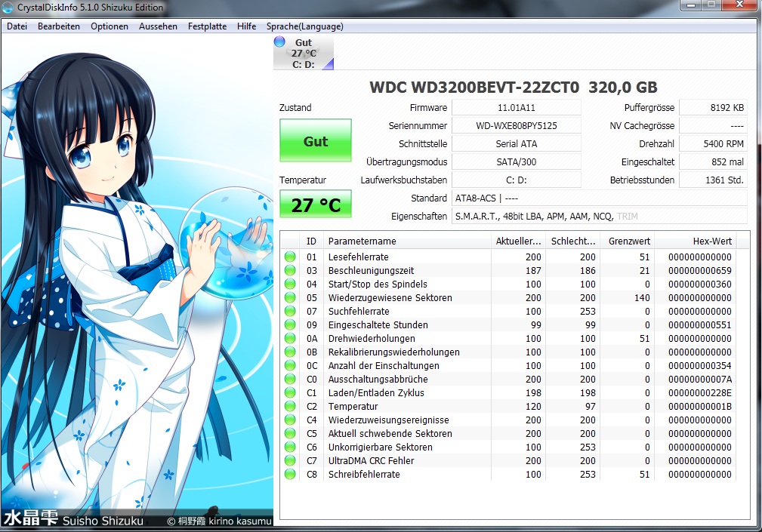Image resolution: width=762 pixels, height=532 pixels.
Task: Click the ID column header
Action: [x=311, y=241]
